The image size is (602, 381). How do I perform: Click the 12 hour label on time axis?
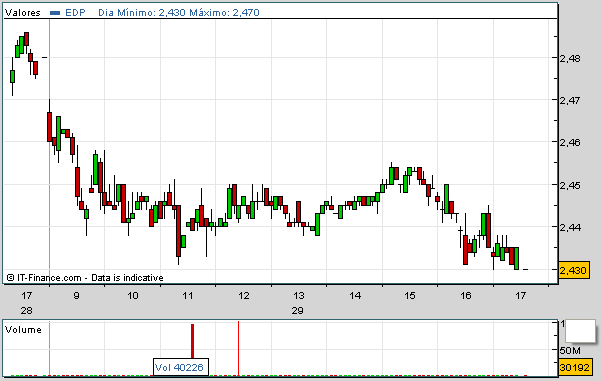pos(244,295)
